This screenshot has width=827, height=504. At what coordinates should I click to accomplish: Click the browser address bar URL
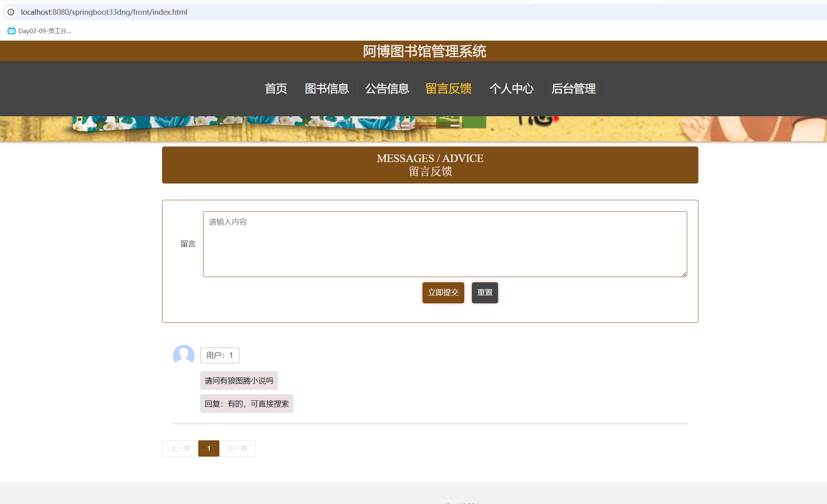104,12
